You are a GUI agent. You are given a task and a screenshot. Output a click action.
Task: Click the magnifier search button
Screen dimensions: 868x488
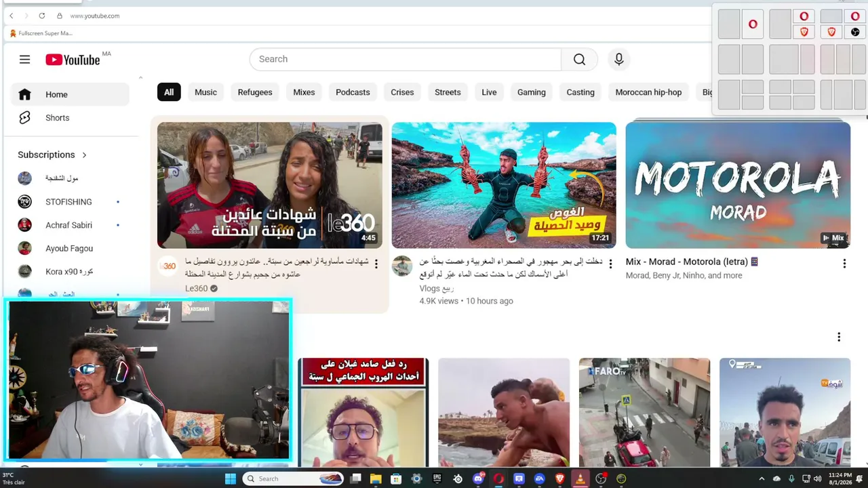pos(579,60)
